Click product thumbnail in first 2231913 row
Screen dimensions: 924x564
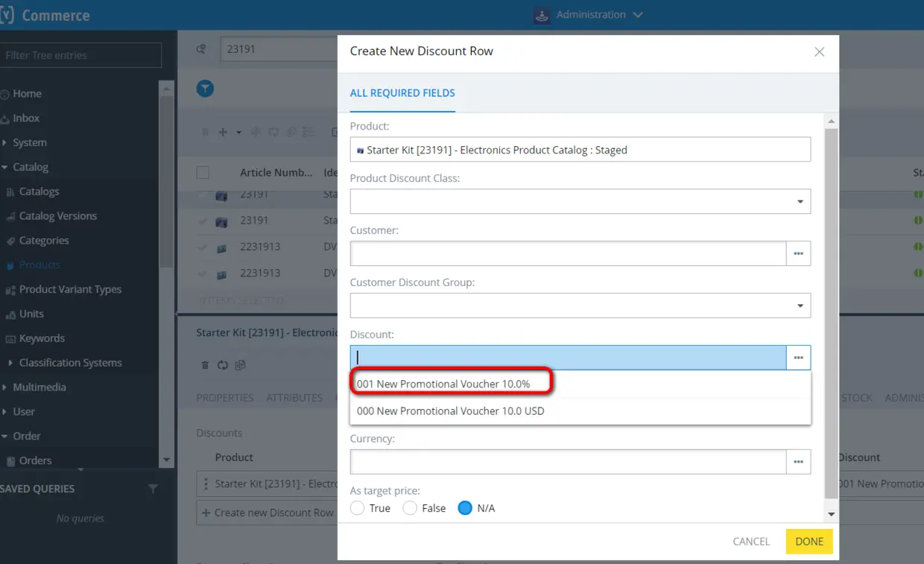click(221, 248)
